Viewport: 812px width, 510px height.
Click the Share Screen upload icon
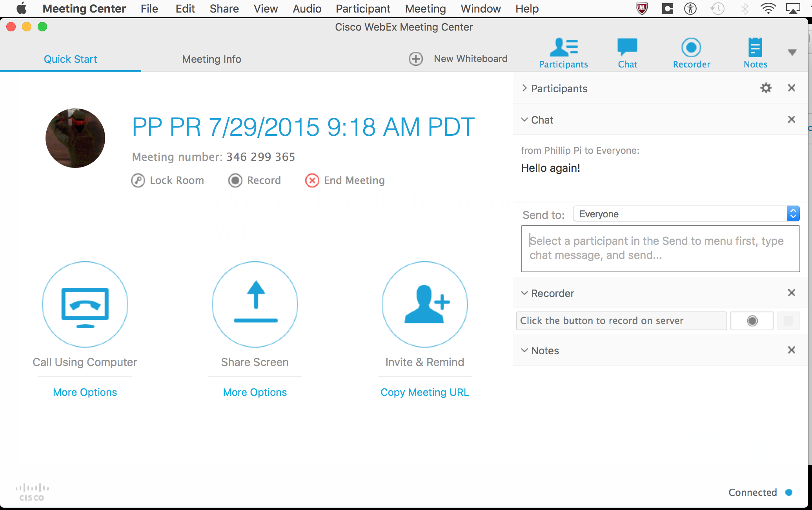255,304
